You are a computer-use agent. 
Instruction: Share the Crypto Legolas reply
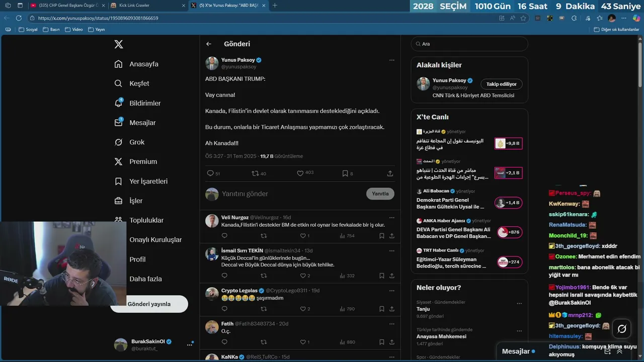392,309
